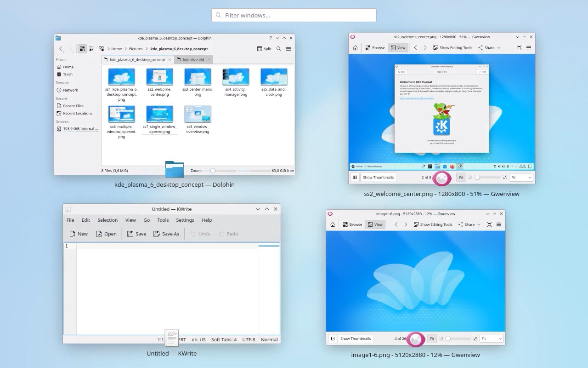Open Normal mode selector in KWrite

(269, 339)
